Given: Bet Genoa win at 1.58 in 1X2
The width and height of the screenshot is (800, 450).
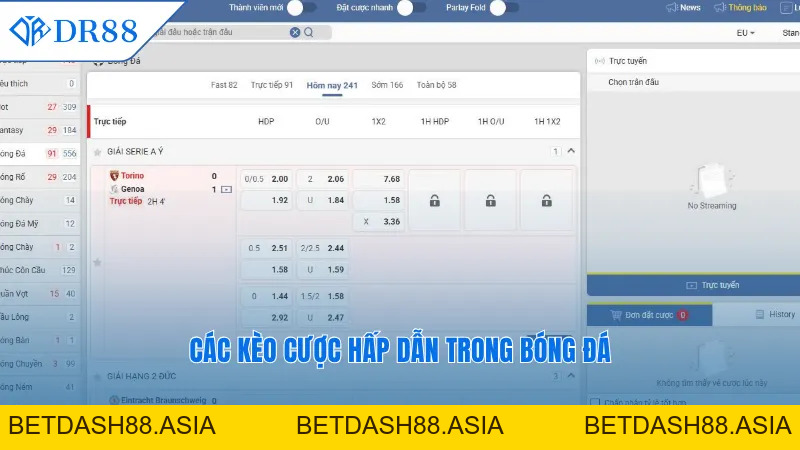Looking at the screenshot, I should pyautogui.click(x=379, y=201).
